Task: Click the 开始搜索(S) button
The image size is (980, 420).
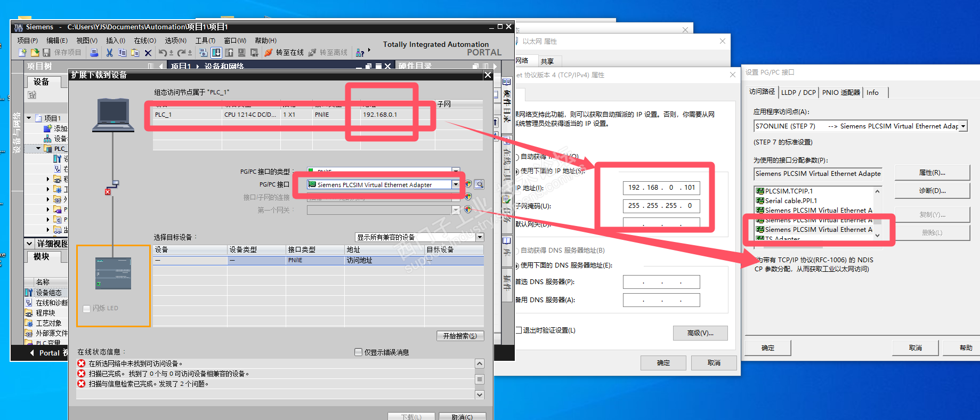Action: (460, 336)
